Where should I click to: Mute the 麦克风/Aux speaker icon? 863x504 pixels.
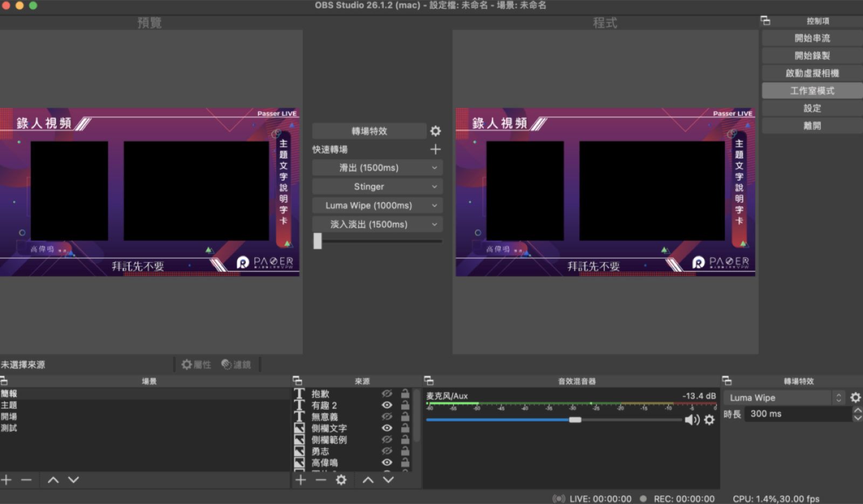[692, 419]
